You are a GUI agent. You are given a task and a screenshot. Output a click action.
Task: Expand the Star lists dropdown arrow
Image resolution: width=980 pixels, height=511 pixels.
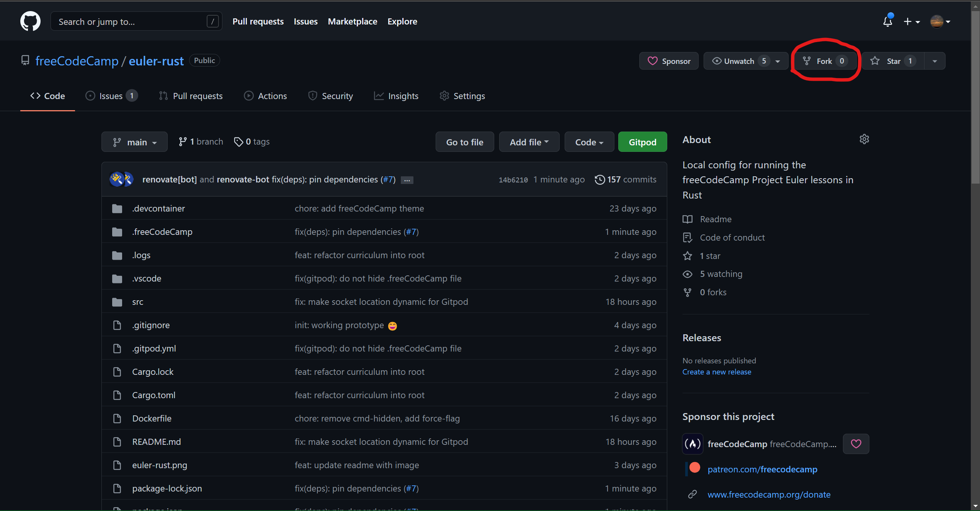click(935, 61)
